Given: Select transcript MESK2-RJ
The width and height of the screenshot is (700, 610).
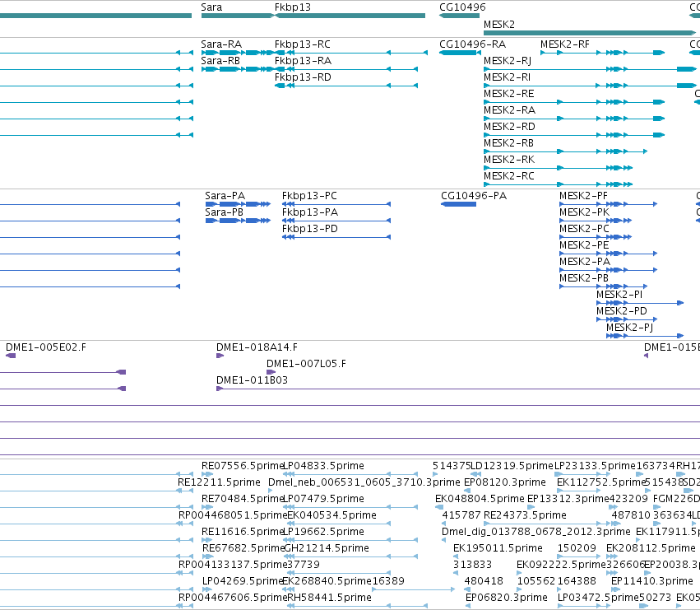Looking at the screenshot, I should pyautogui.click(x=508, y=61).
